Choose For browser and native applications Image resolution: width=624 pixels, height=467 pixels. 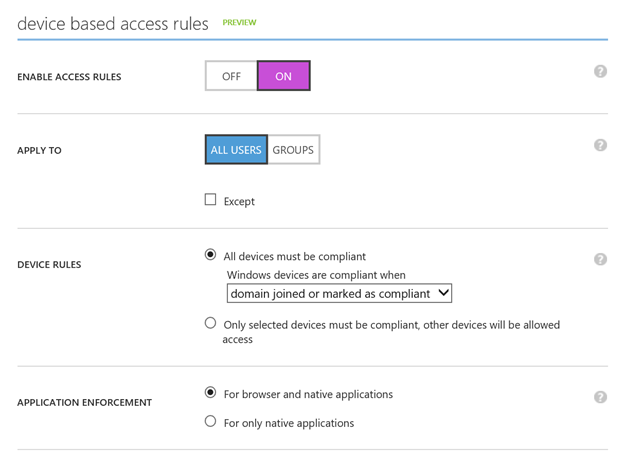coord(211,393)
